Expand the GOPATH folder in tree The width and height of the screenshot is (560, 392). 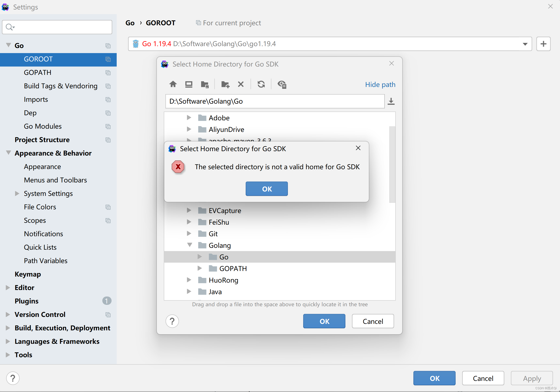[200, 268]
